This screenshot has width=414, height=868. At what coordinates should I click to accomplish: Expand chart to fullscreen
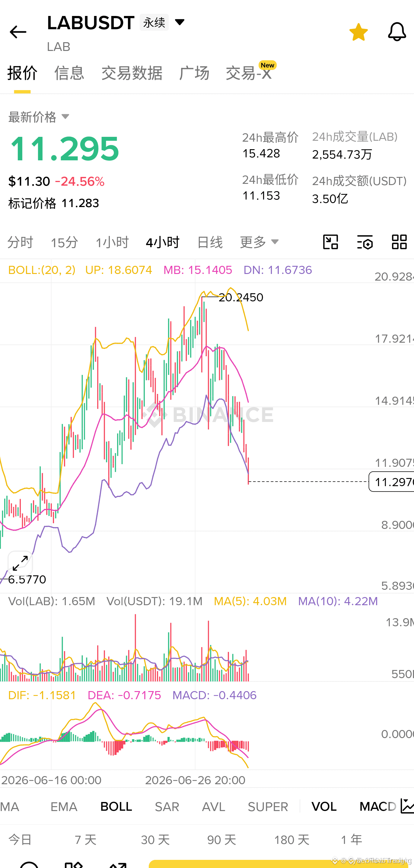click(20, 563)
